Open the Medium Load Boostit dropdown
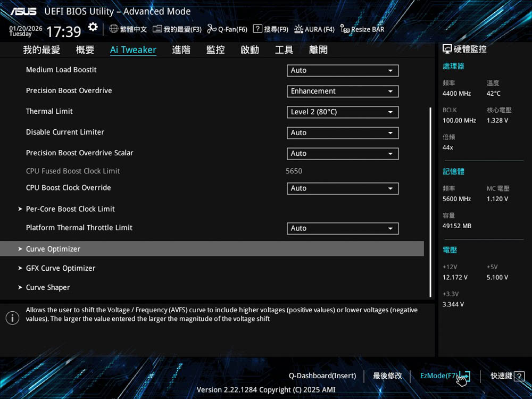 click(x=342, y=70)
